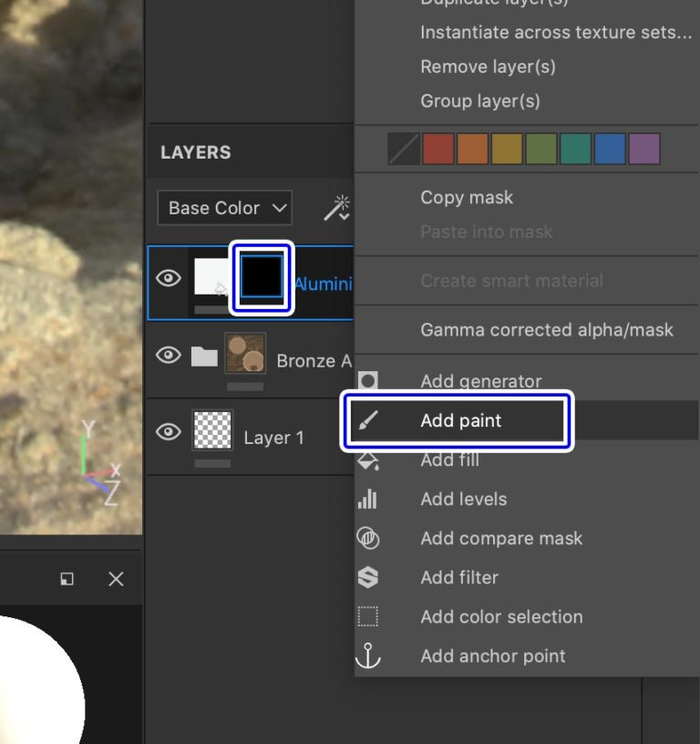Click the paint brush icon in menu
Image resolution: width=700 pixels, height=744 pixels.
coord(368,420)
